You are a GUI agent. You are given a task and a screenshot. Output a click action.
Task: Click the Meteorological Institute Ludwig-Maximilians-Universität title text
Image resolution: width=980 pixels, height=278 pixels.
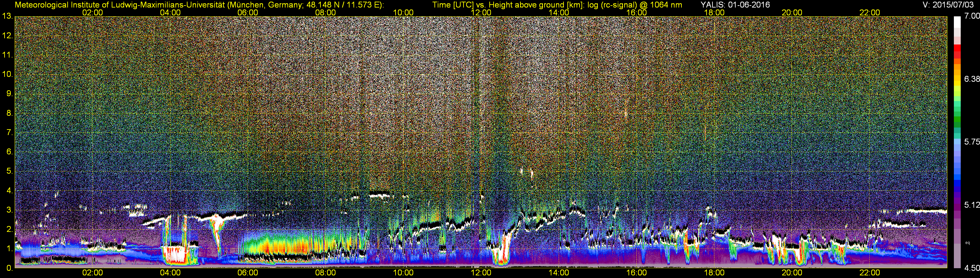199,5
